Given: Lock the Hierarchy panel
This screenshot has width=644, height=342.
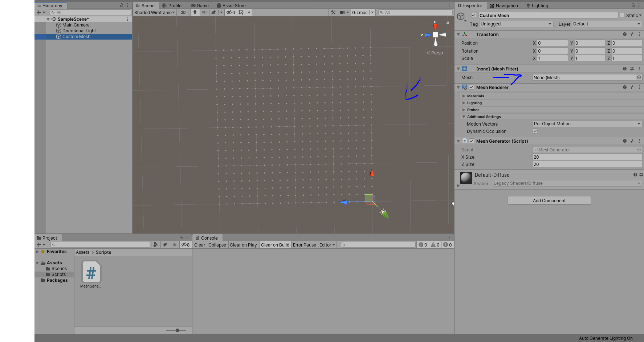Looking at the screenshot, I should coord(122,5).
